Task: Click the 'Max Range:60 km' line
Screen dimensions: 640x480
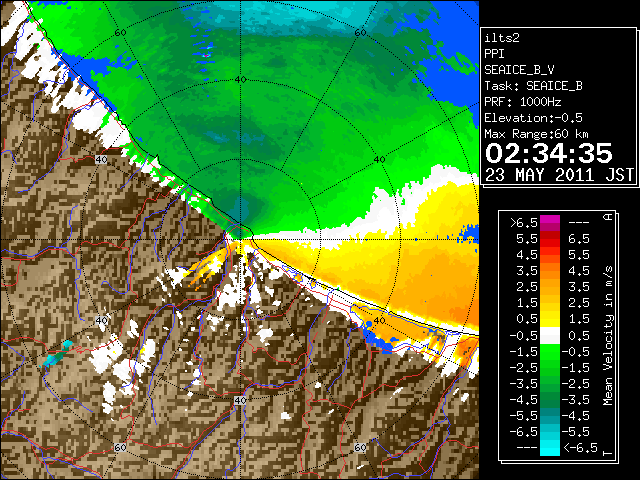Action: (x=536, y=134)
